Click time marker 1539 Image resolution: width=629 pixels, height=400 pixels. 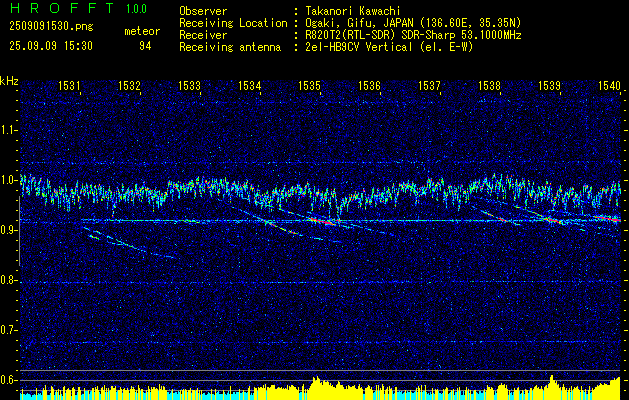[549, 85]
